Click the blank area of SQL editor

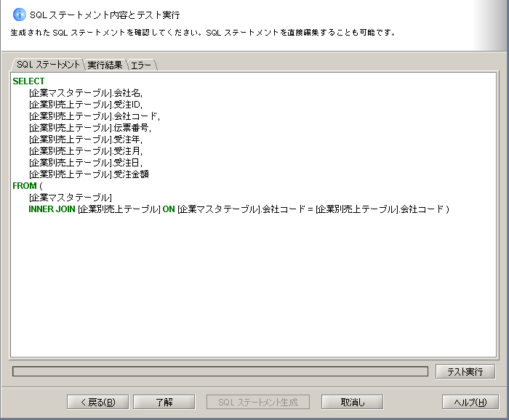254,291
